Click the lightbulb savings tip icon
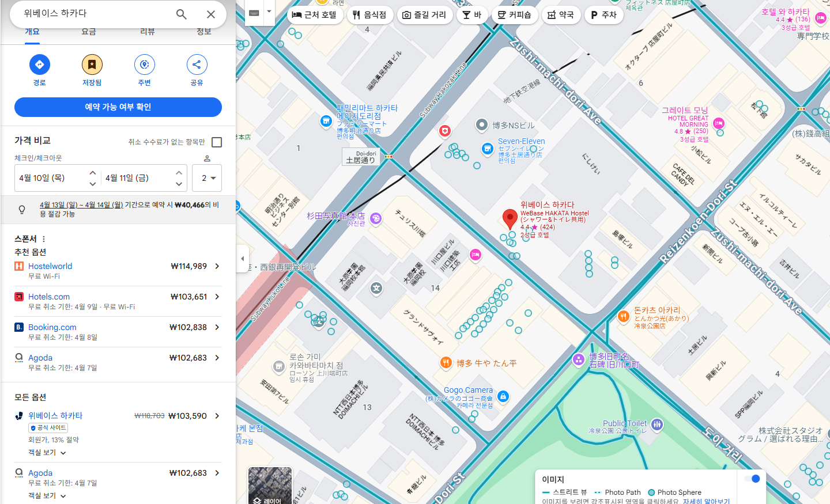This screenshot has width=830, height=504. (x=22, y=209)
